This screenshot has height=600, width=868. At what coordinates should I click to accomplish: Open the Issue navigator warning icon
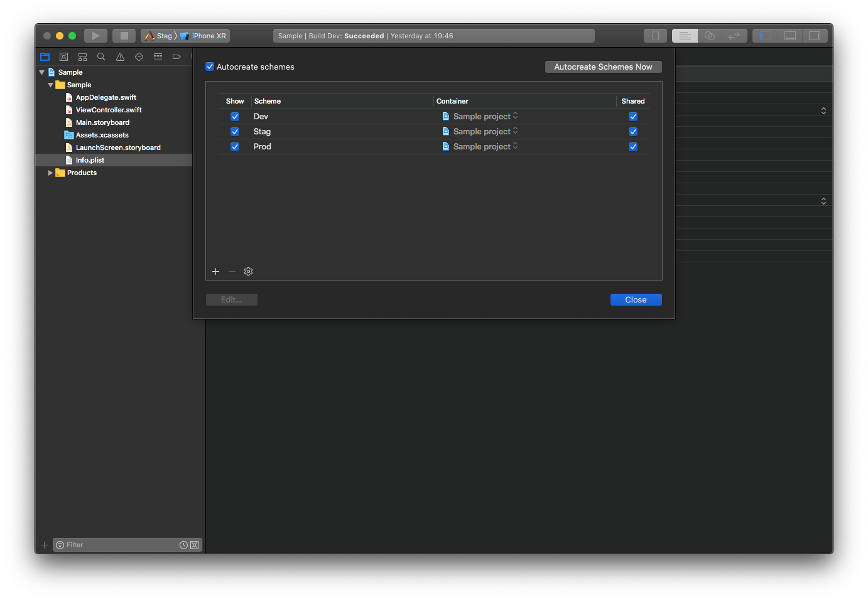pos(120,57)
